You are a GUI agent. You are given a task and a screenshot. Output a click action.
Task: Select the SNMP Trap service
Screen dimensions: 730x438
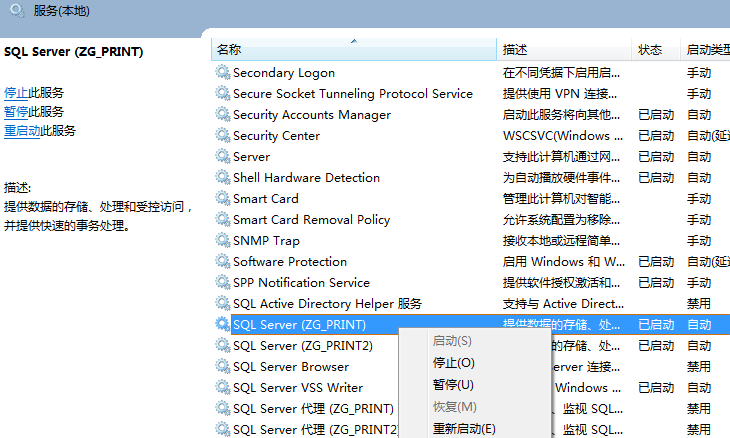tap(266, 241)
